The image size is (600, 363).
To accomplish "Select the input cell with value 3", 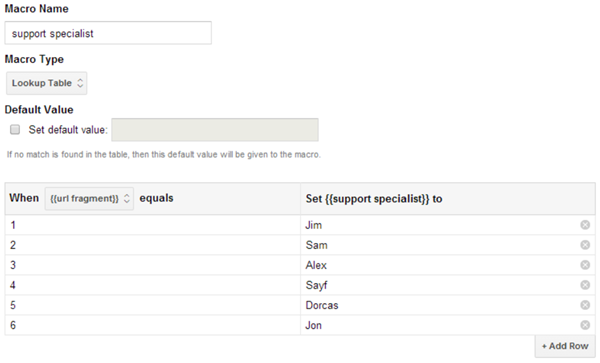I will tap(153, 265).
